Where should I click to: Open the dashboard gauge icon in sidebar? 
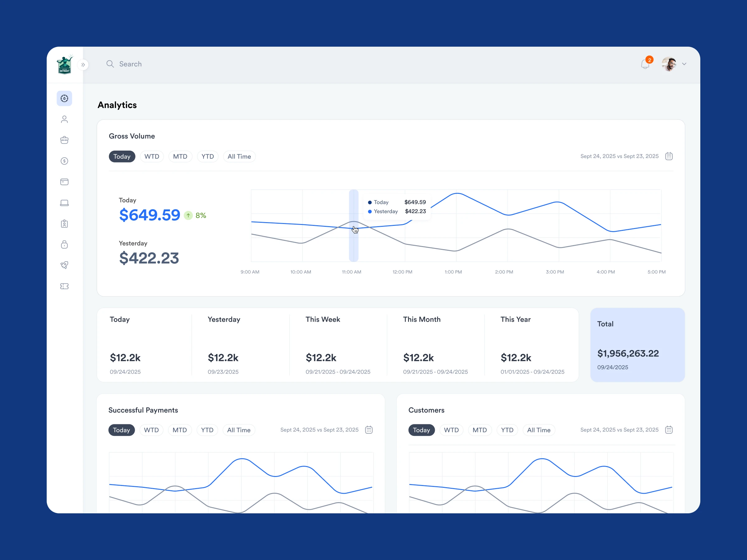pyautogui.click(x=64, y=98)
